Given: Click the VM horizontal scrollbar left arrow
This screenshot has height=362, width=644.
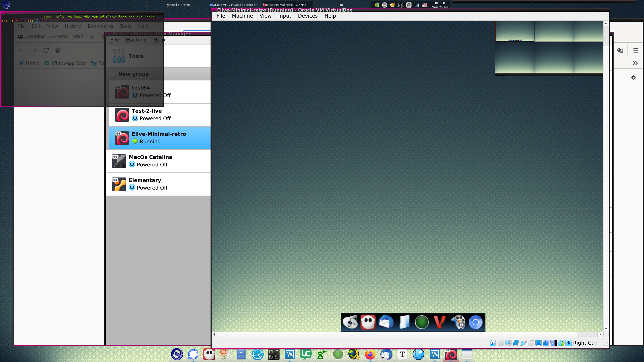Looking at the screenshot, I should [214, 334].
